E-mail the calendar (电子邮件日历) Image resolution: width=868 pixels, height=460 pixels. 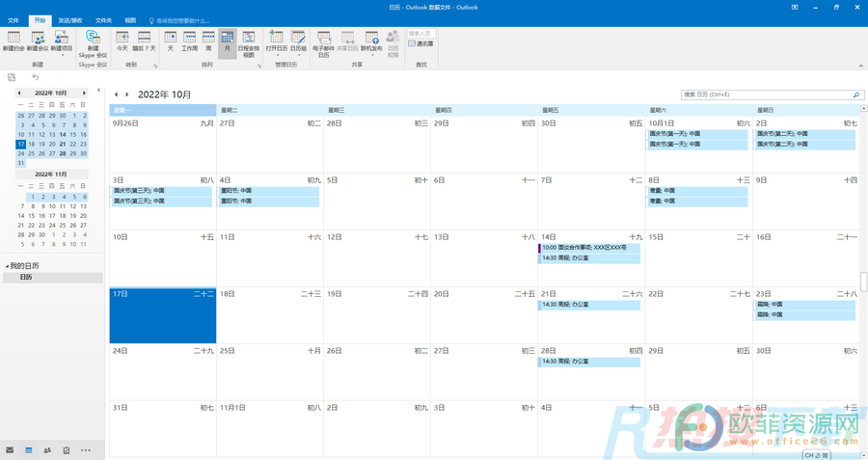click(x=324, y=44)
